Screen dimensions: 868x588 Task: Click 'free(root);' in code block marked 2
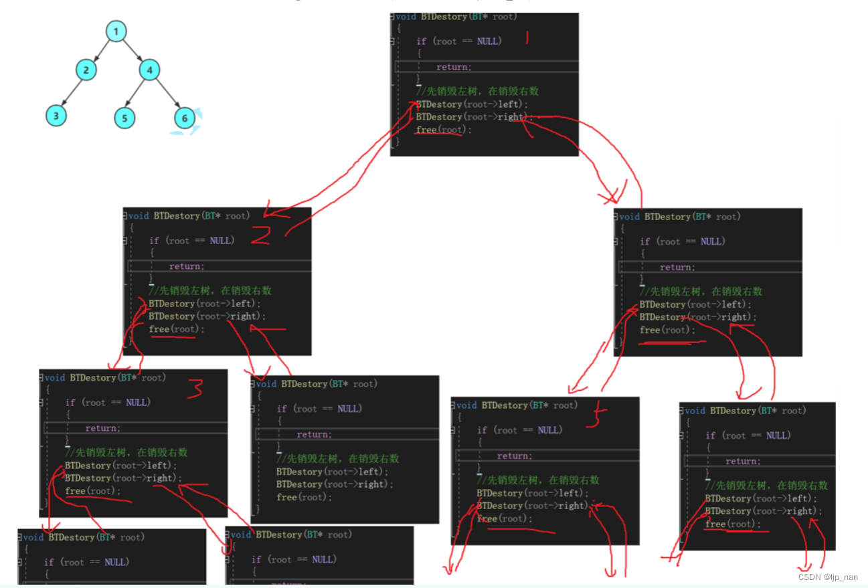177,329
